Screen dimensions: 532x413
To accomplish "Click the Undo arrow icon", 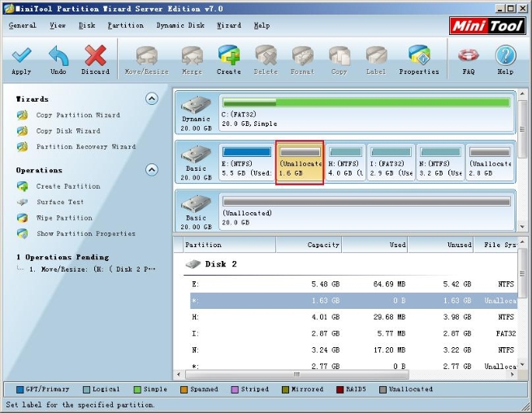I will [58, 56].
